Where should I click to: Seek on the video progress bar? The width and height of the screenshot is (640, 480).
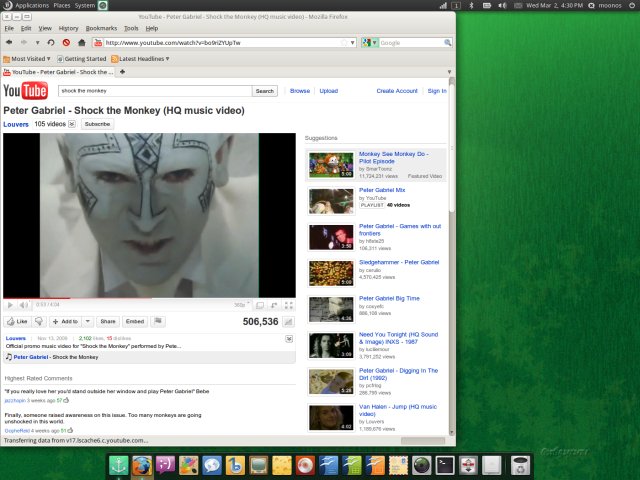pyautogui.click(x=150, y=298)
